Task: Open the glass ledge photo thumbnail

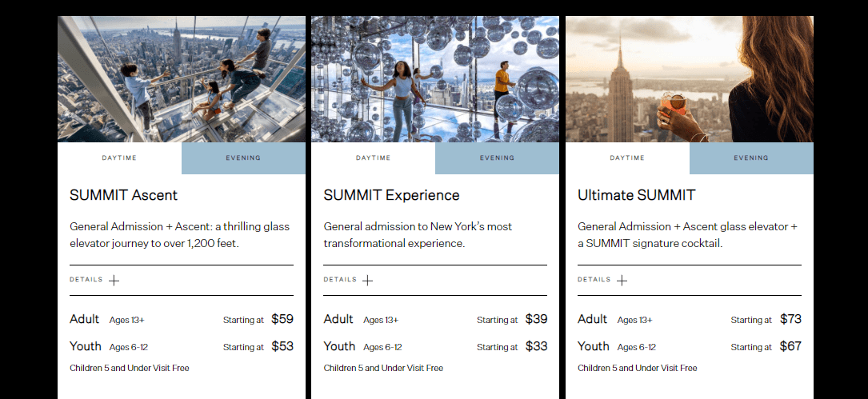Action: (x=182, y=79)
